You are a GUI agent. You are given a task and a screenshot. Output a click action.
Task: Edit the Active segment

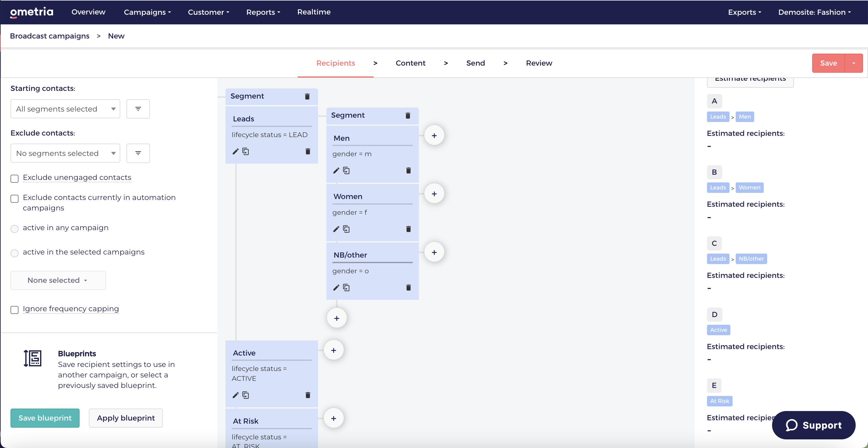pyautogui.click(x=235, y=395)
